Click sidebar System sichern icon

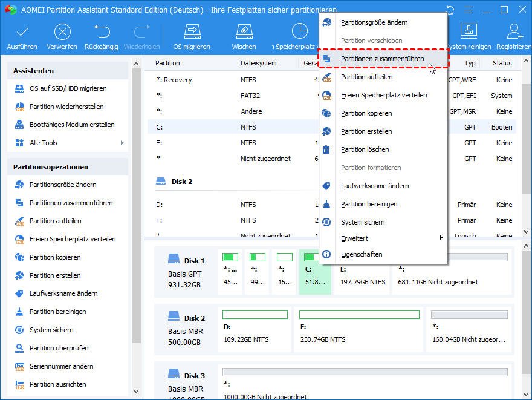coord(19,330)
